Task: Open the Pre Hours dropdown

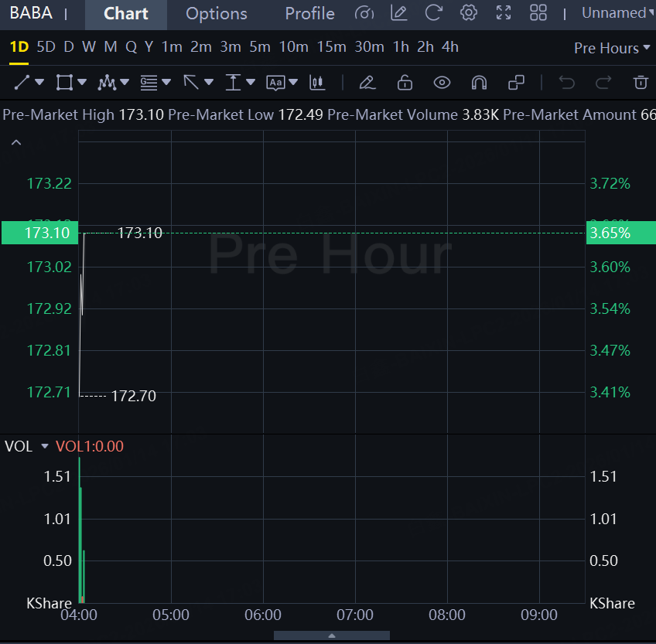Action: point(611,48)
